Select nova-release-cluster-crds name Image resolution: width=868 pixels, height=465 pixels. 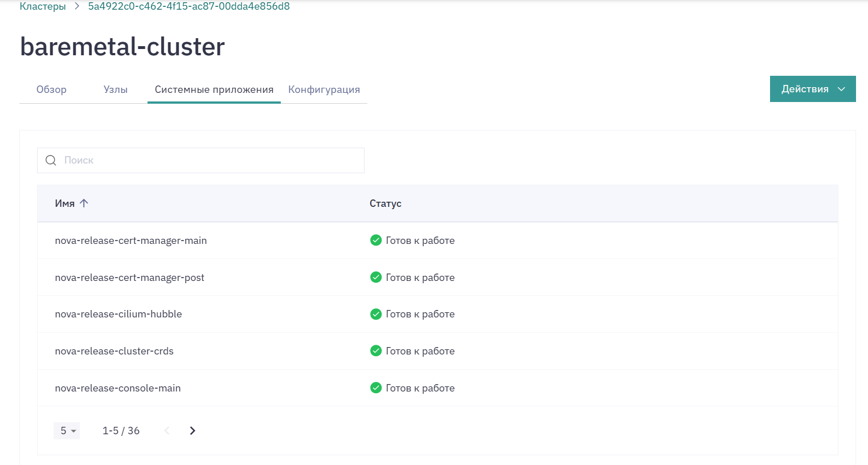tap(114, 351)
